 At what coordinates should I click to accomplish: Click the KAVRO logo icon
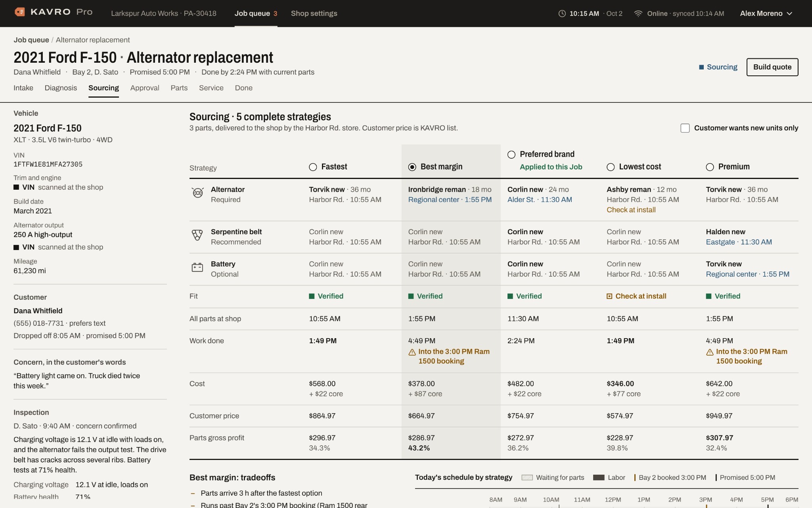coord(19,12)
